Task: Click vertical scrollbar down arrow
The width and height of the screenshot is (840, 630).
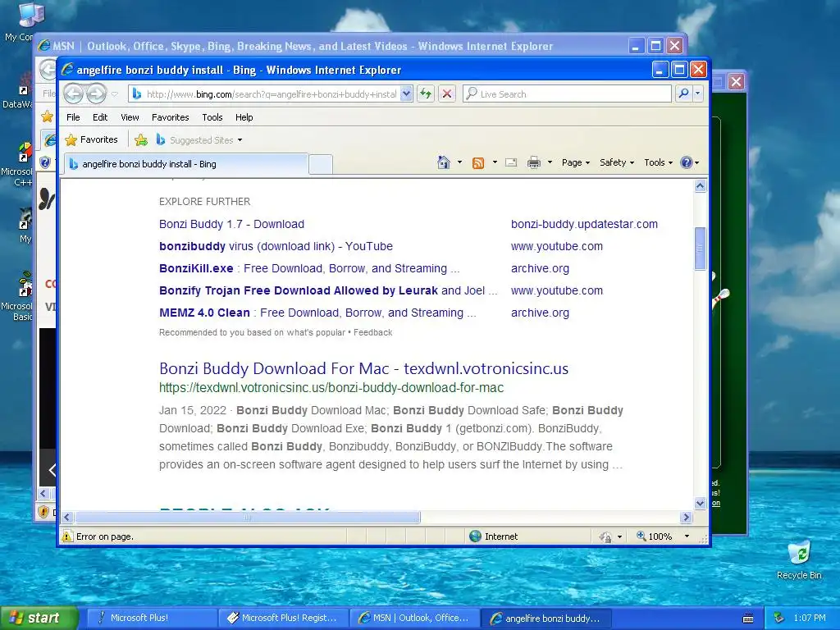Action: [701, 503]
